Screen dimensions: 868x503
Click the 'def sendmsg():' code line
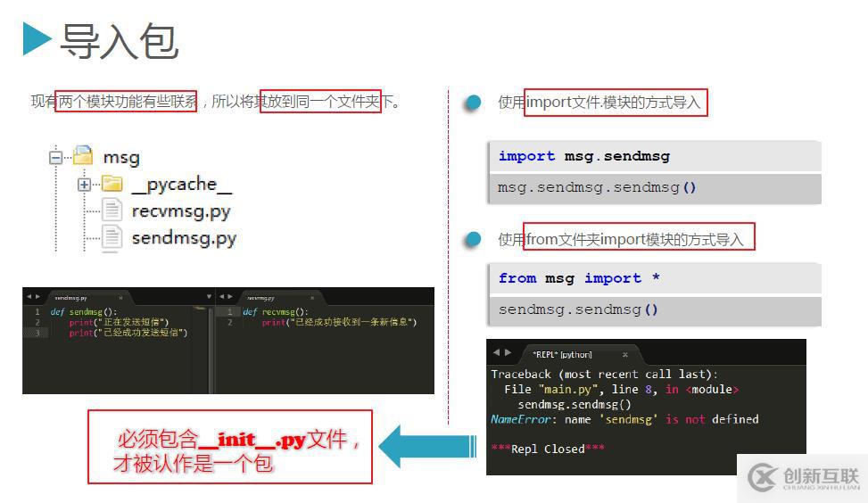tap(84, 312)
